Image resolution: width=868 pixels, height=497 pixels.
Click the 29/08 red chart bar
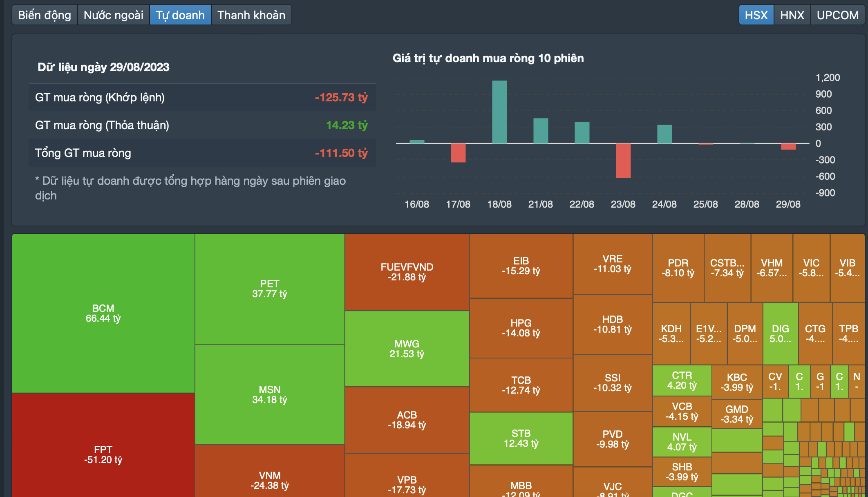click(x=788, y=146)
